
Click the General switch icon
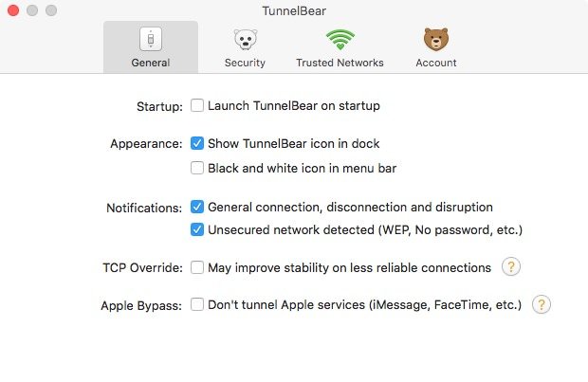point(152,39)
